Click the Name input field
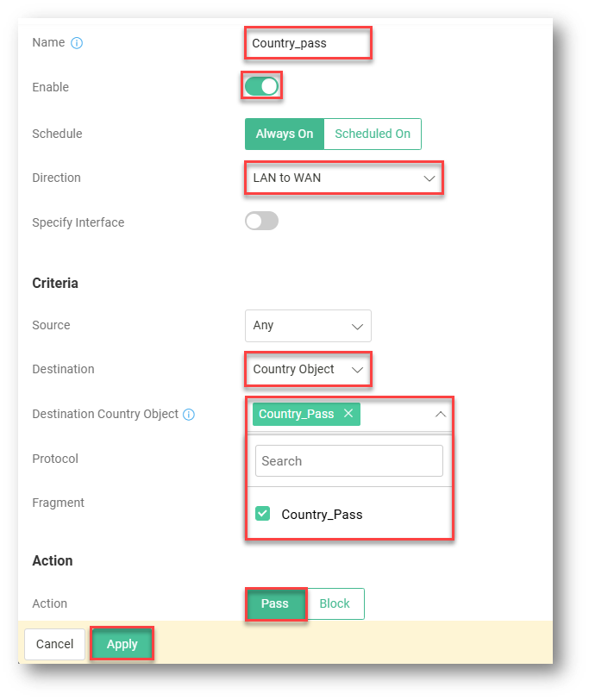The width and height of the screenshot is (589, 700). (308, 43)
